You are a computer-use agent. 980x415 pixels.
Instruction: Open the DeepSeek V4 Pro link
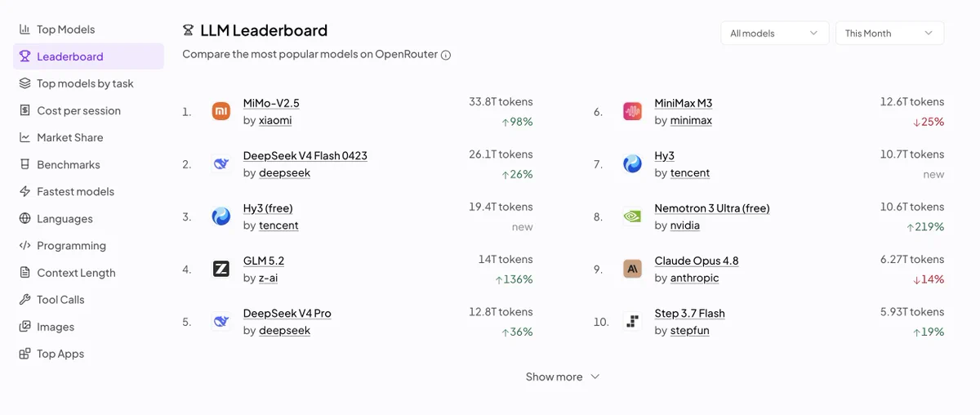pyautogui.click(x=287, y=313)
